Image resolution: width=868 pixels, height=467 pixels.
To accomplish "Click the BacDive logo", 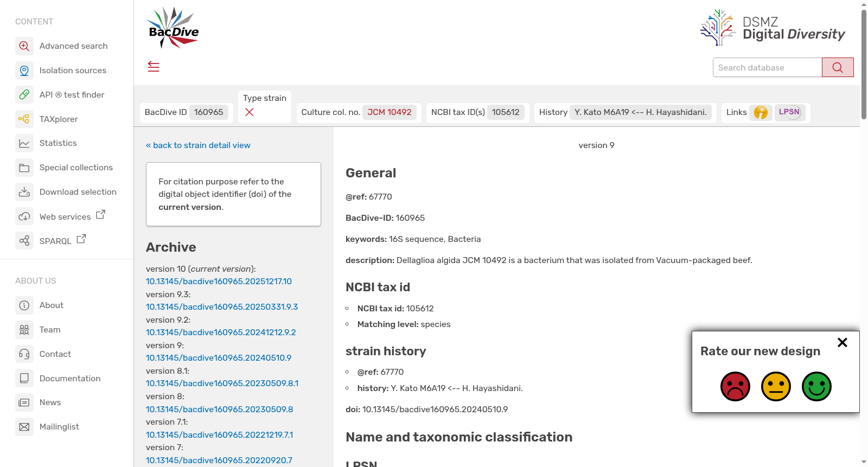I will point(174,28).
